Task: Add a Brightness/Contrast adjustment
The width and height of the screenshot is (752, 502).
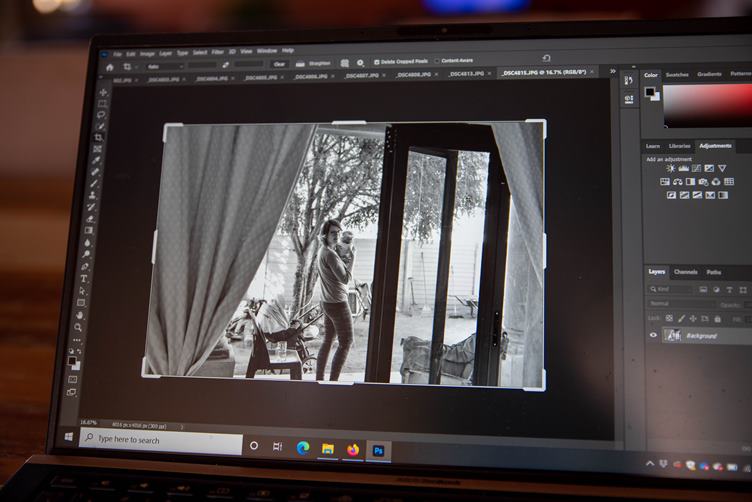Action: point(671,168)
